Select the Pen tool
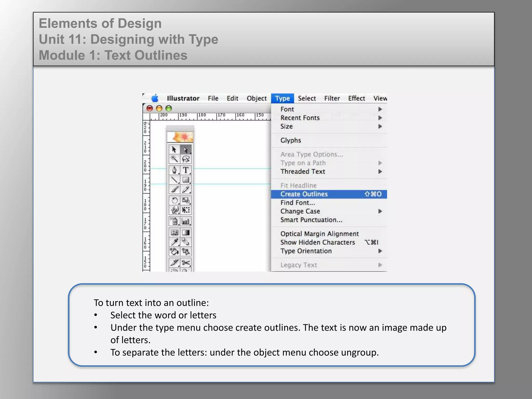The height and width of the screenshot is (399, 532). [x=174, y=170]
